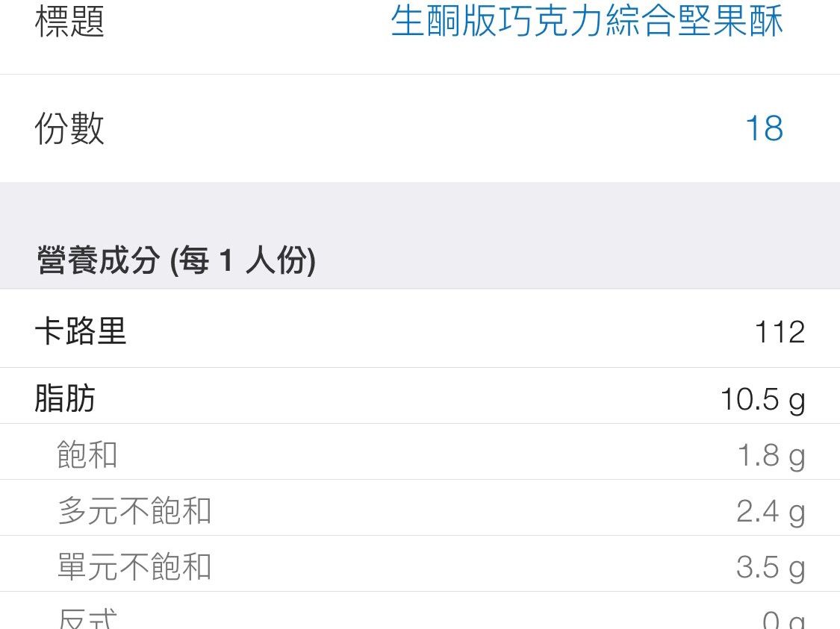The width and height of the screenshot is (840, 629).
Task: Select the 份數 row label
Action: [x=69, y=128]
